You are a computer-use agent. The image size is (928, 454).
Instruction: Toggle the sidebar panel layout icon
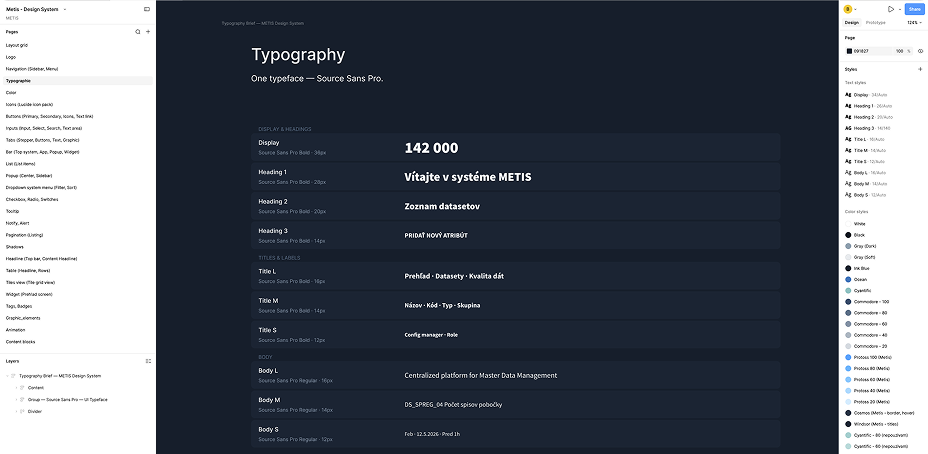coord(147,9)
